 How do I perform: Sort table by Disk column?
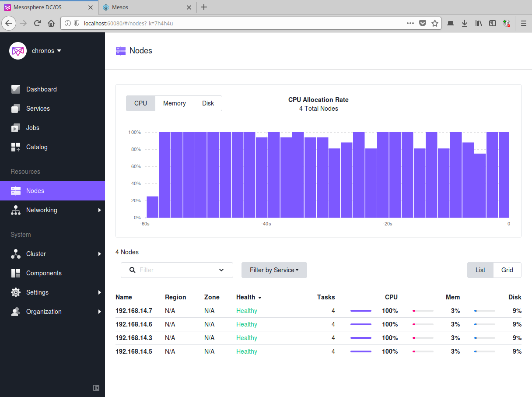tap(515, 297)
